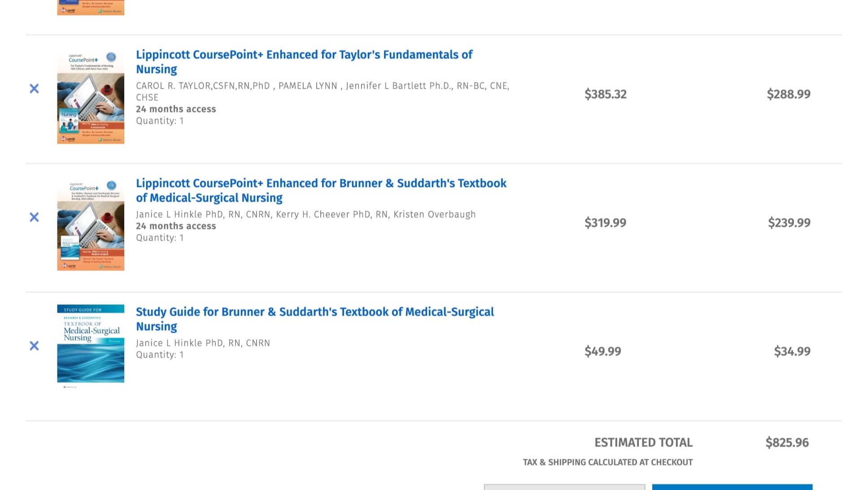This screenshot has height=490, width=868.
Task: Select the $385.32 list price
Action: (x=606, y=95)
